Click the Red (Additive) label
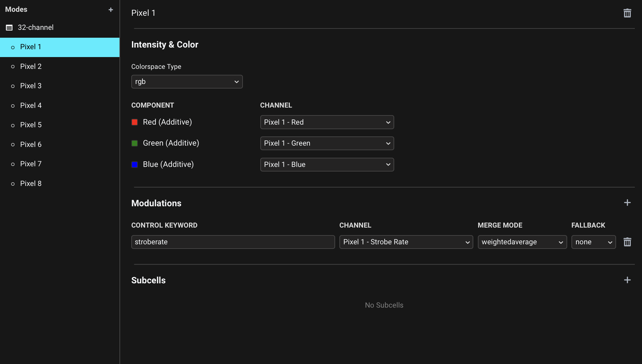Viewport: 642px width, 364px height. coord(167,122)
